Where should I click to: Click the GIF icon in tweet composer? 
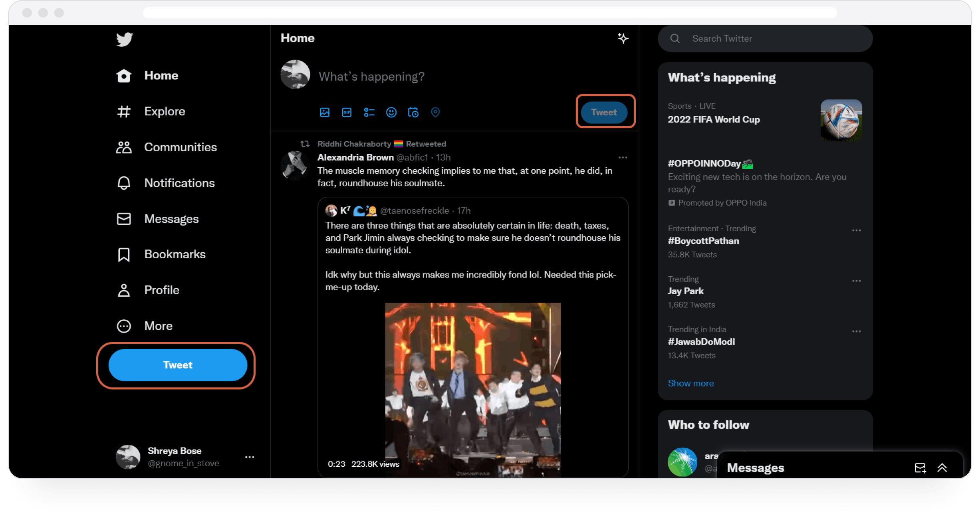pyautogui.click(x=347, y=113)
